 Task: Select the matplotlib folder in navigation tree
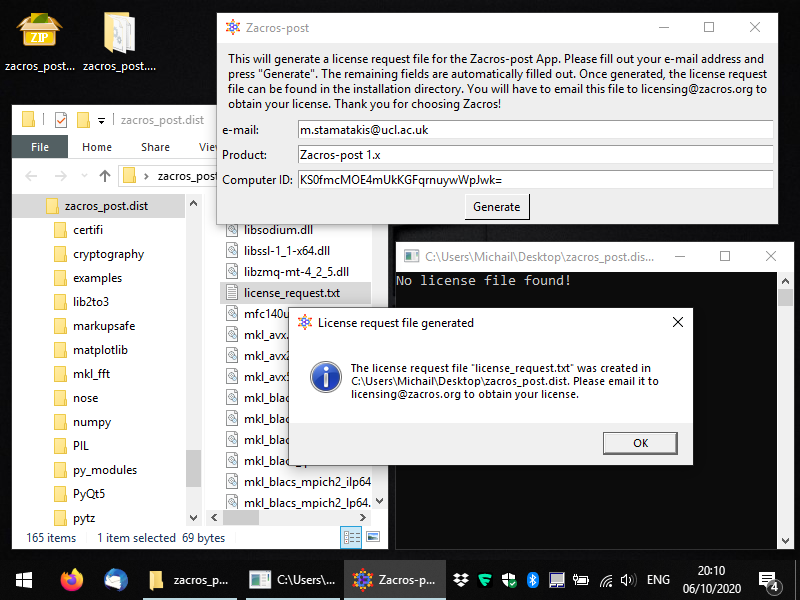100,350
